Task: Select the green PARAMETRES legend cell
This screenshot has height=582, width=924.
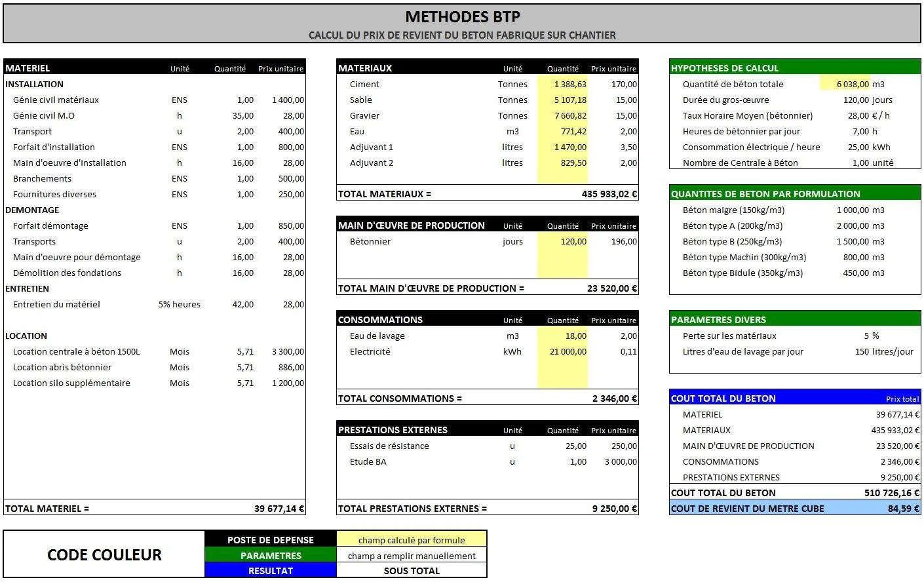Action: (270, 555)
